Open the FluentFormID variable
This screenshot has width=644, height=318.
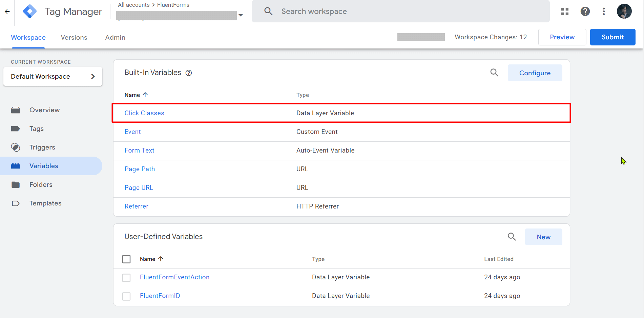pos(160,296)
